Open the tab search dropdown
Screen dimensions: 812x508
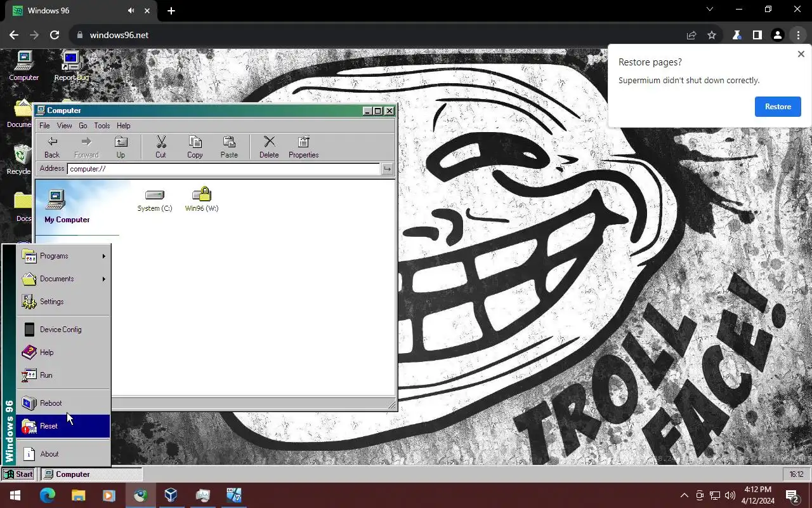click(x=710, y=10)
